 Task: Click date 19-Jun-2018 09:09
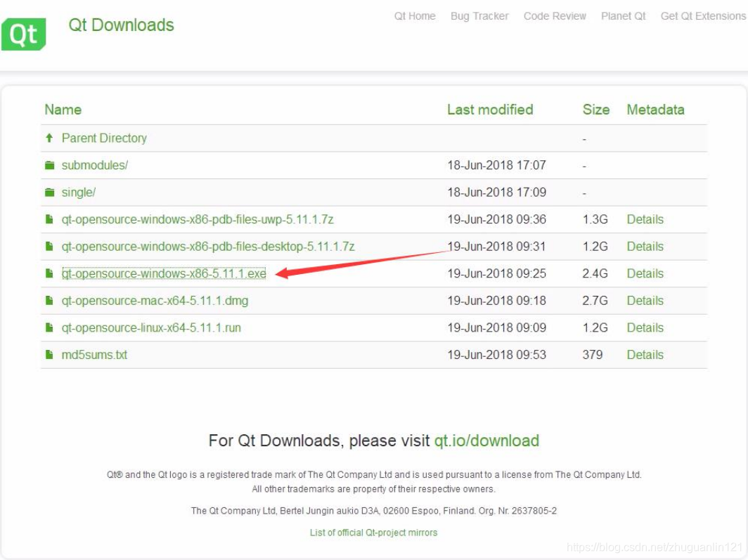[x=496, y=328]
